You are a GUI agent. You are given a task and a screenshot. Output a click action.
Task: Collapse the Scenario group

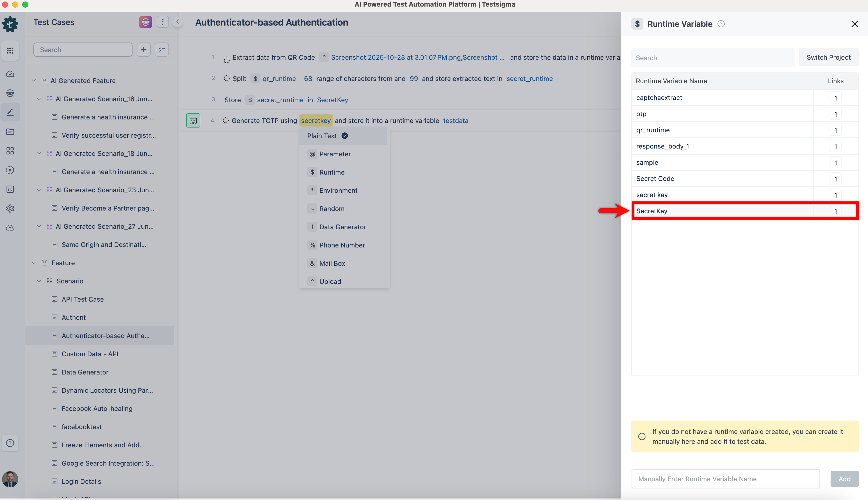pyautogui.click(x=39, y=281)
